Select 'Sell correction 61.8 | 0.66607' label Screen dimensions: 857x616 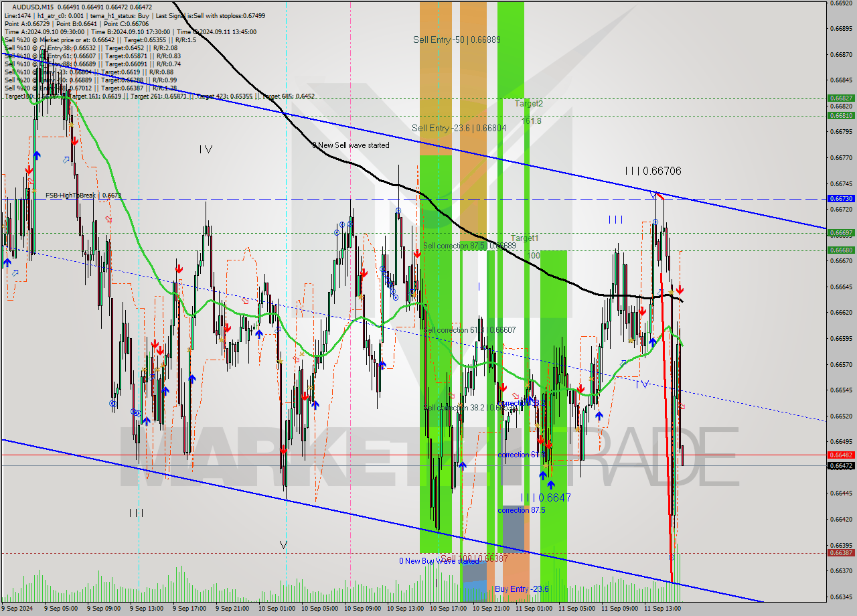pyautogui.click(x=469, y=330)
